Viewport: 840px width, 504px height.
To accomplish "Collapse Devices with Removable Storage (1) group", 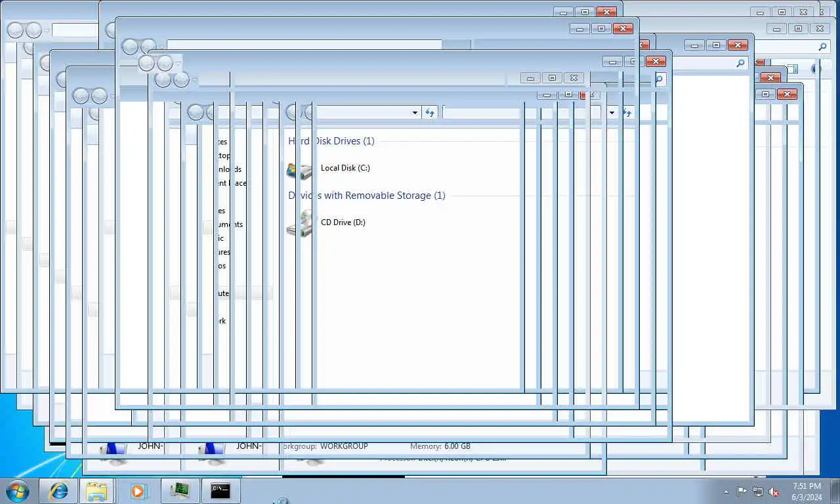I will (x=367, y=196).
